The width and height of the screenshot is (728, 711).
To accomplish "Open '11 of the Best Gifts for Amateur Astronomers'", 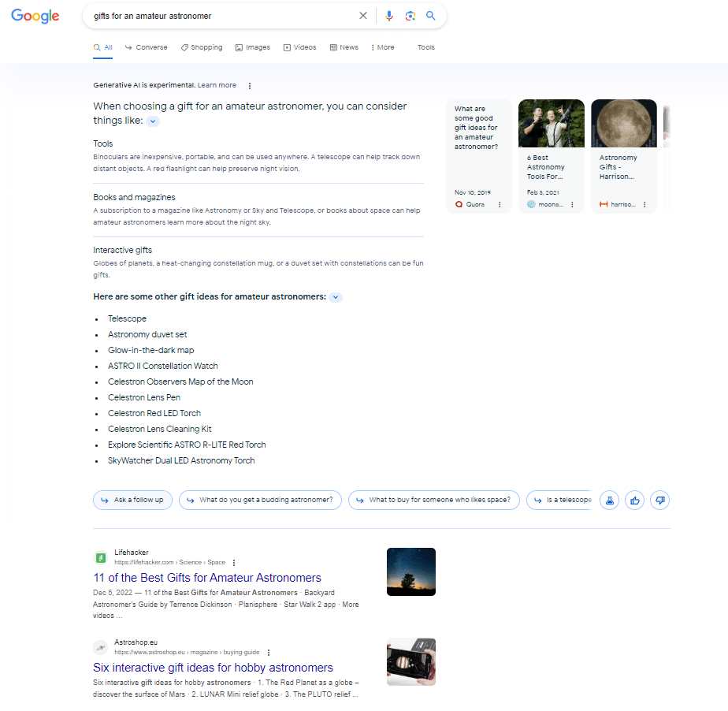I will [x=207, y=578].
